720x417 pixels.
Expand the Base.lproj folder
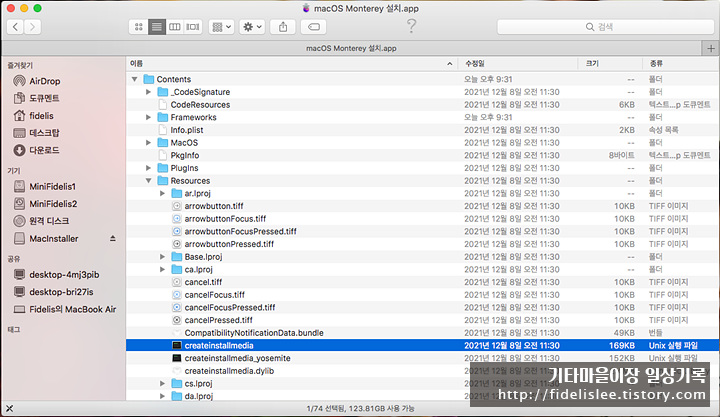163,257
